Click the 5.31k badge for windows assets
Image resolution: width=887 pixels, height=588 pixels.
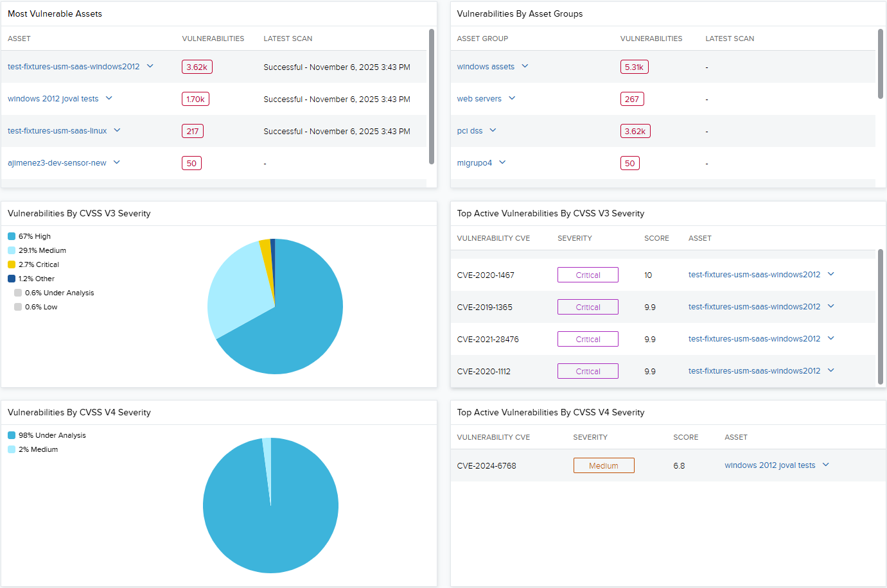click(x=635, y=67)
